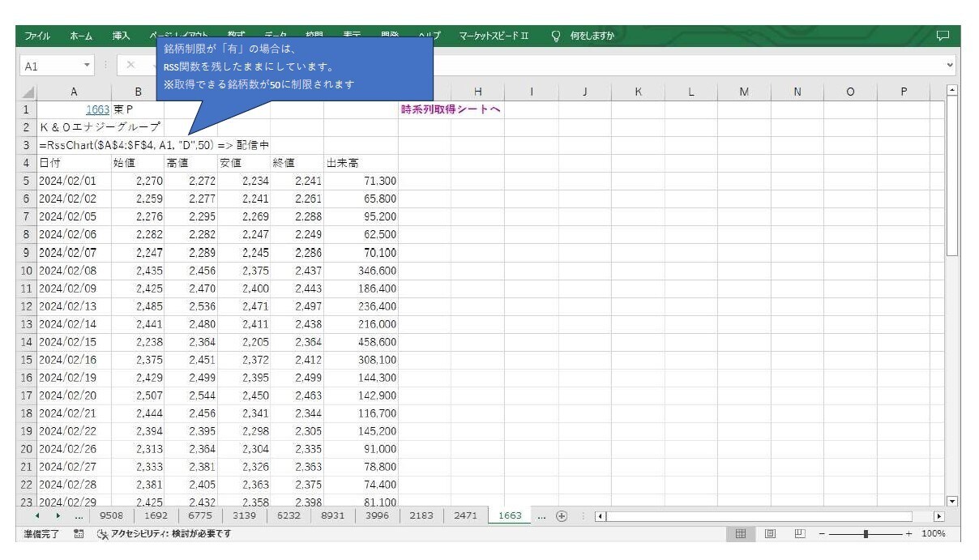Select column header H
979x560 pixels.
[x=477, y=92]
